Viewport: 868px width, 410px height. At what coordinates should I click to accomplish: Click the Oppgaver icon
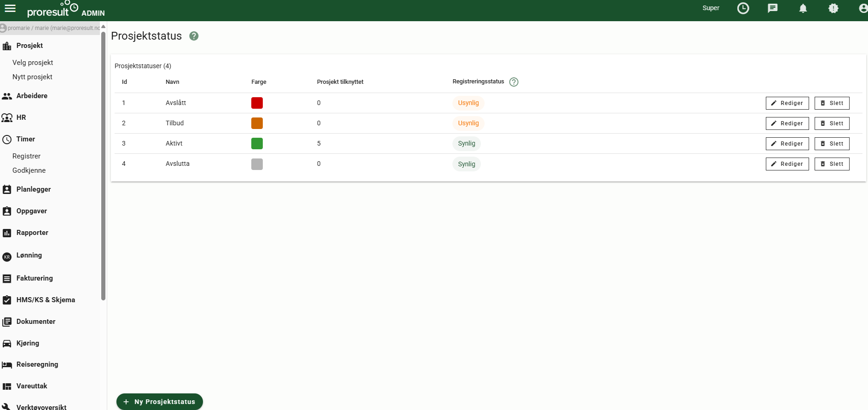(7, 211)
